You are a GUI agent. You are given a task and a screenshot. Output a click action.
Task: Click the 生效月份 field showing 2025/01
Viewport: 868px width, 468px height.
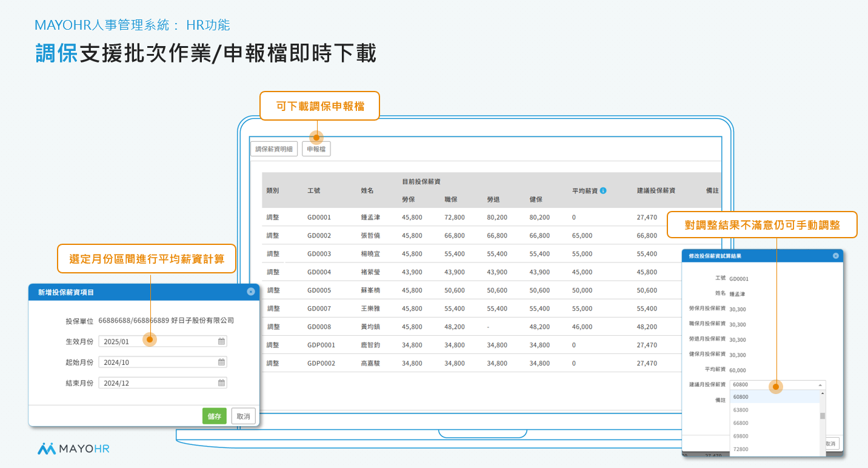pyautogui.click(x=162, y=341)
